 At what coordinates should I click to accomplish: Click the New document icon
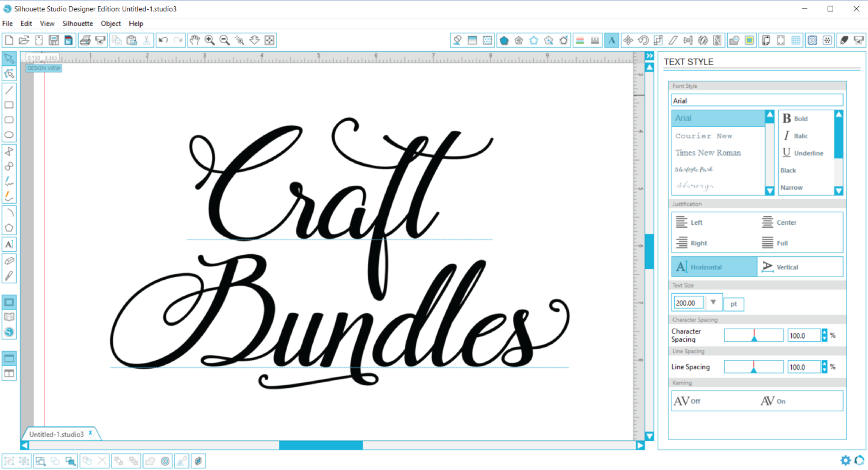point(9,40)
